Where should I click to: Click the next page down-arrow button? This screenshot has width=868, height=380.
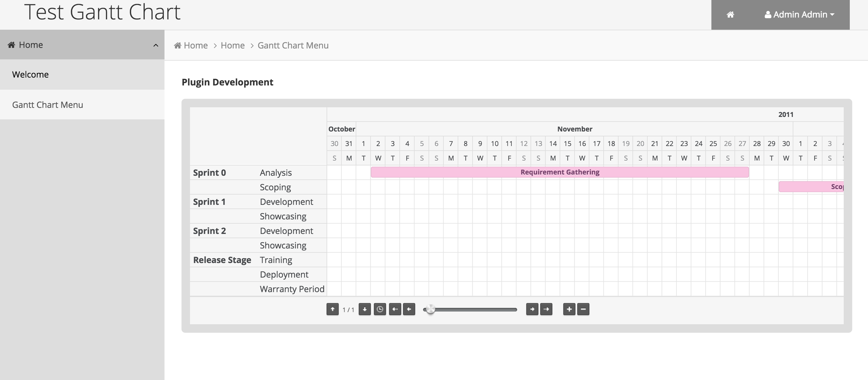[x=364, y=309]
